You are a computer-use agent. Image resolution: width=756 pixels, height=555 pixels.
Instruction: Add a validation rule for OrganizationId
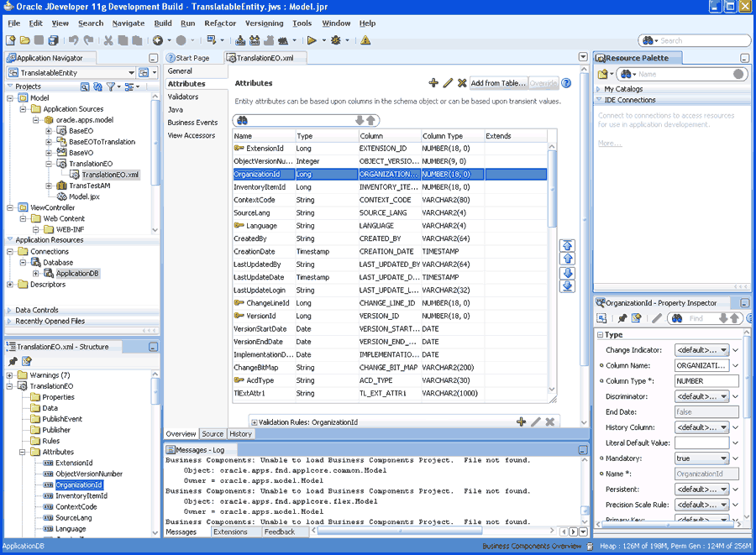coord(521,422)
